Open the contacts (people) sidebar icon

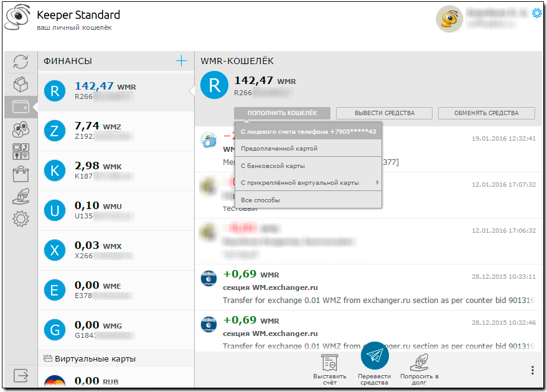point(21,129)
